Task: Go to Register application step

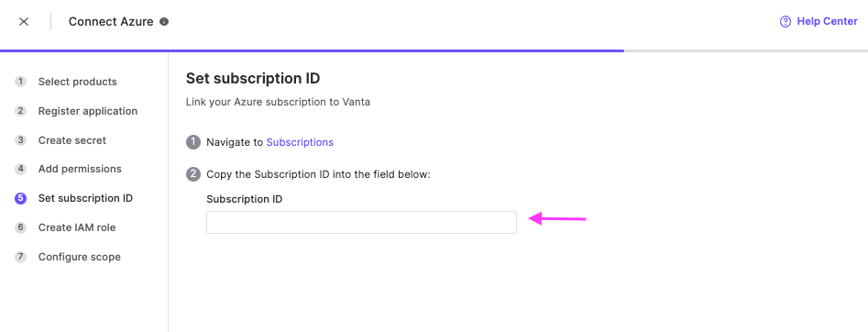Action: (87, 111)
